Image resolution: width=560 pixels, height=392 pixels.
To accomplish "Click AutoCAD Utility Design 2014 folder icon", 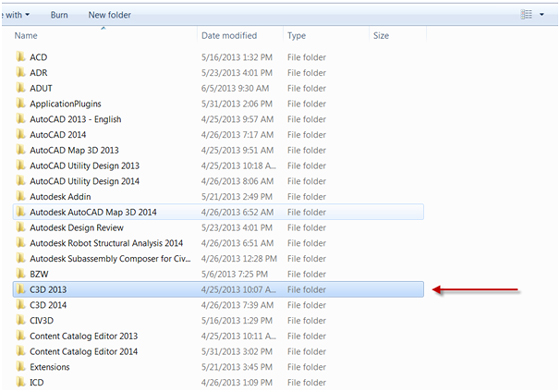I will point(21,181).
